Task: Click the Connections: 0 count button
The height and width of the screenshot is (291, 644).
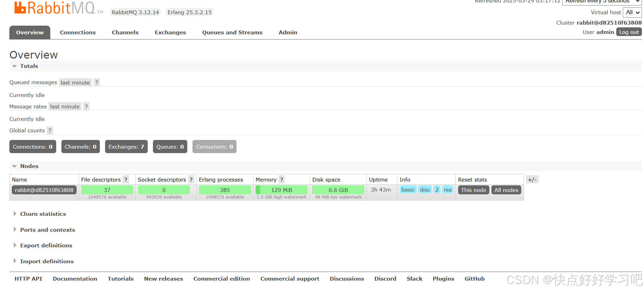Action: click(33, 147)
